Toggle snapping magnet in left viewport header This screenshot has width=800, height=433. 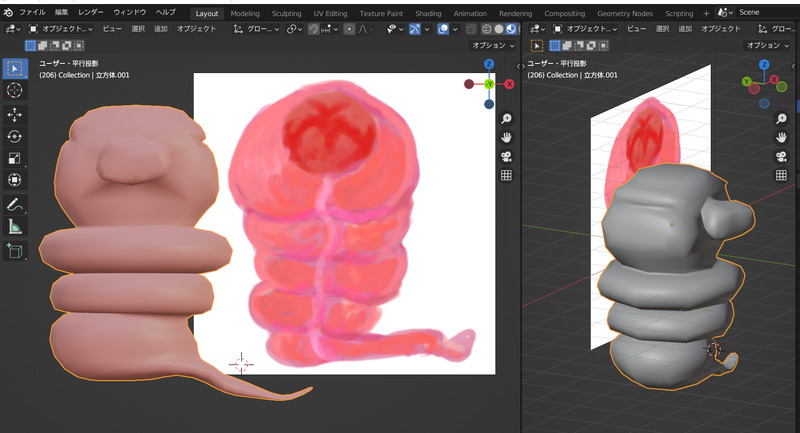point(313,29)
